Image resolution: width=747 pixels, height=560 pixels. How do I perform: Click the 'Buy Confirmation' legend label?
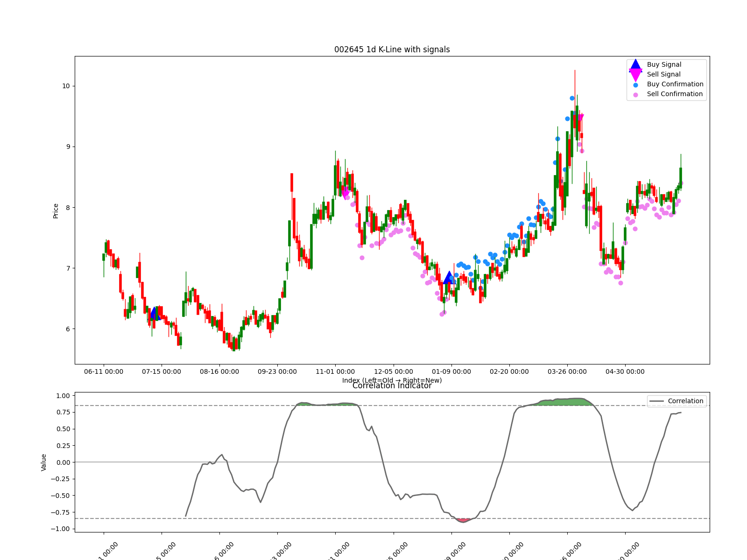click(675, 84)
